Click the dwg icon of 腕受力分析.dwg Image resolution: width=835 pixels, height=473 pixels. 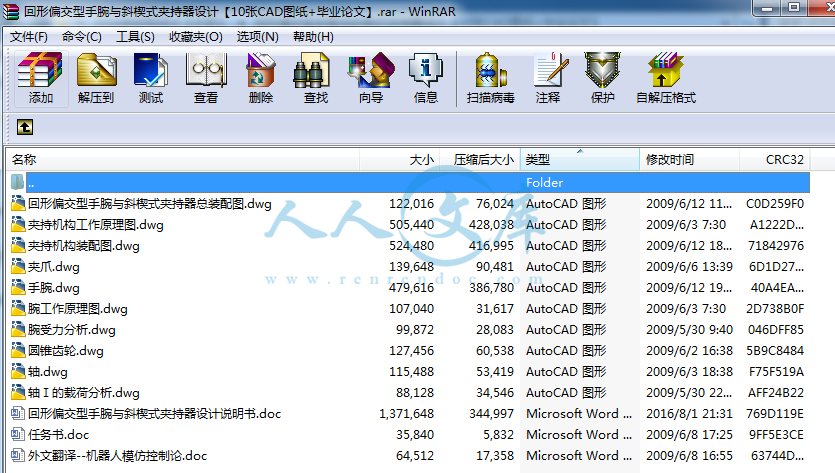click(18, 329)
